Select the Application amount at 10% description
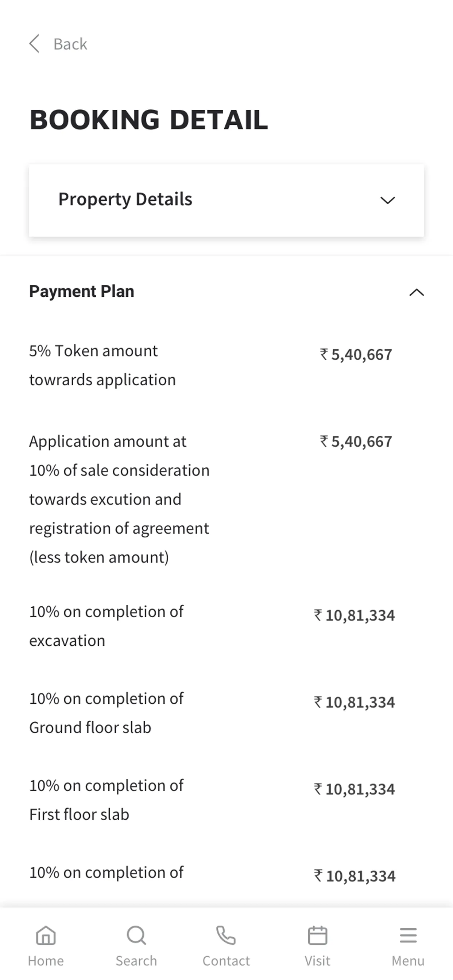This screenshot has width=453, height=980. 119,499
